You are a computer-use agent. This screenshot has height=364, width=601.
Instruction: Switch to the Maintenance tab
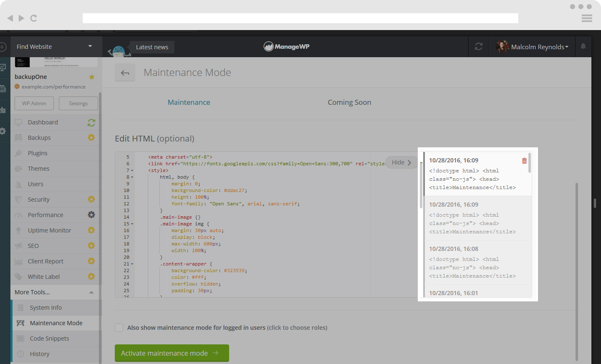189,102
